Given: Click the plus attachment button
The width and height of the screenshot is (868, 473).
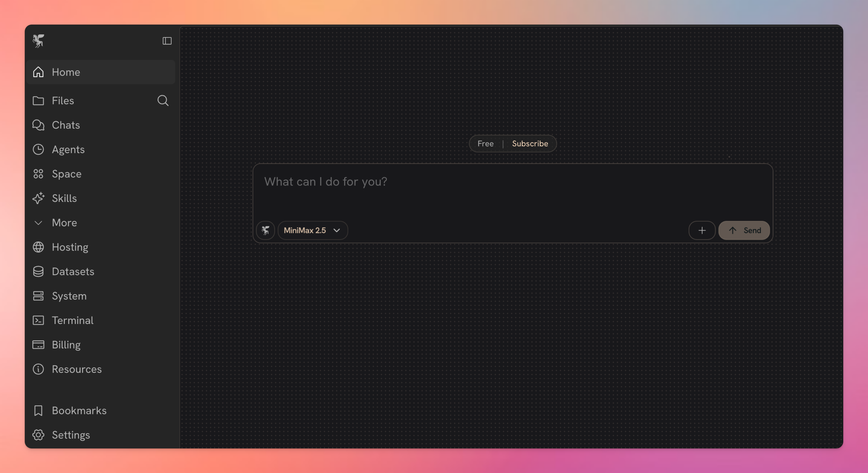Looking at the screenshot, I should point(702,230).
